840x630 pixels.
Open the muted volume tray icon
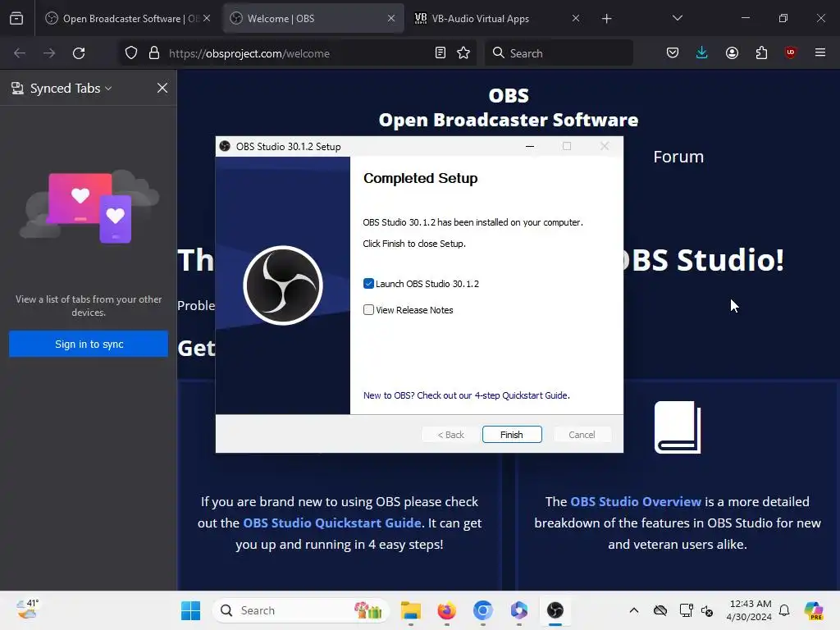[x=706, y=610]
